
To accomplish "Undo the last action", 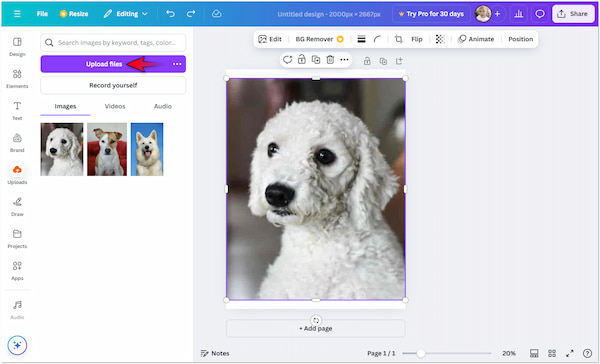I will pyautogui.click(x=170, y=14).
